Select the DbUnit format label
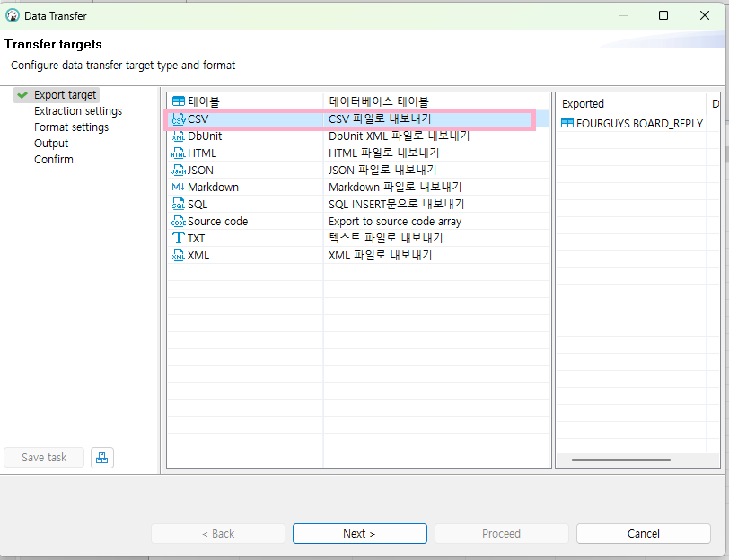 pyautogui.click(x=205, y=136)
